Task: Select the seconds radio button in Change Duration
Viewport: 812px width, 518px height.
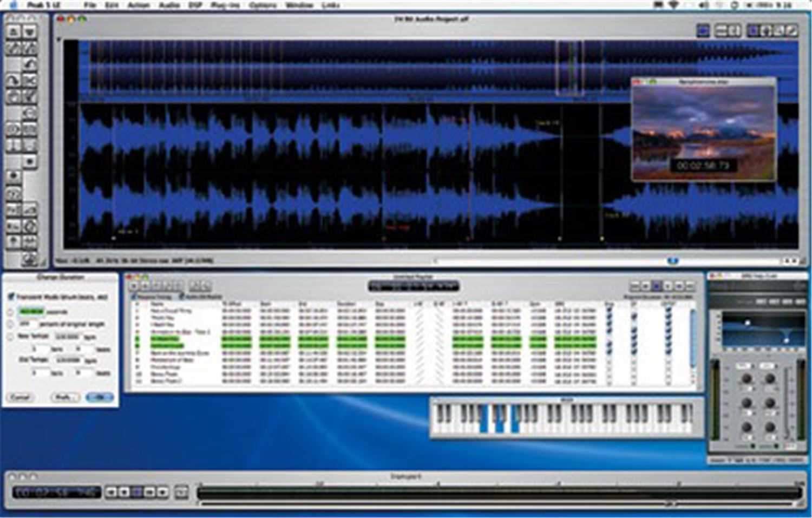Action: tap(10, 312)
